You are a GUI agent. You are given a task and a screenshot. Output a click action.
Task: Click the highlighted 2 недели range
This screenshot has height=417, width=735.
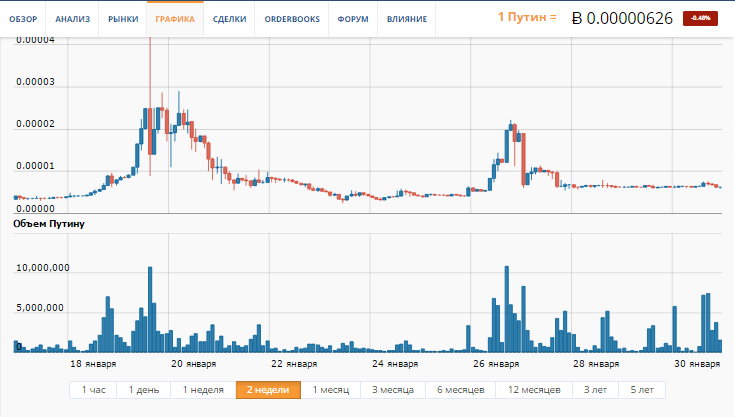pos(268,390)
